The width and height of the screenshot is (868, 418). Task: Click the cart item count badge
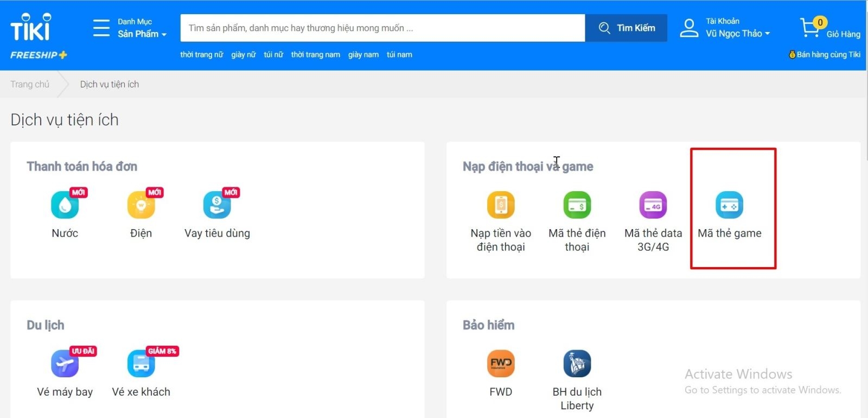click(820, 22)
